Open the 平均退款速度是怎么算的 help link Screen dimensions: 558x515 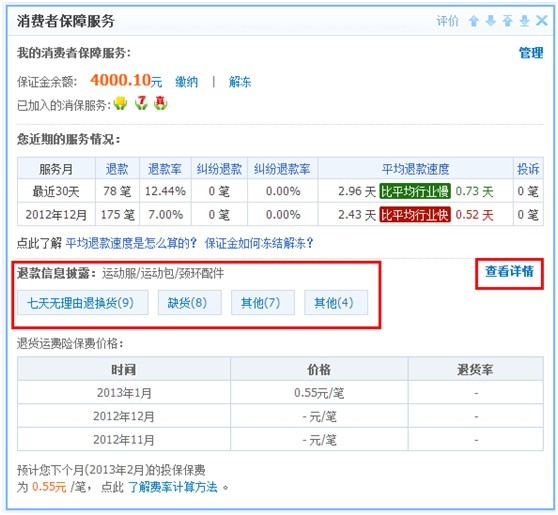[x=131, y=243]
